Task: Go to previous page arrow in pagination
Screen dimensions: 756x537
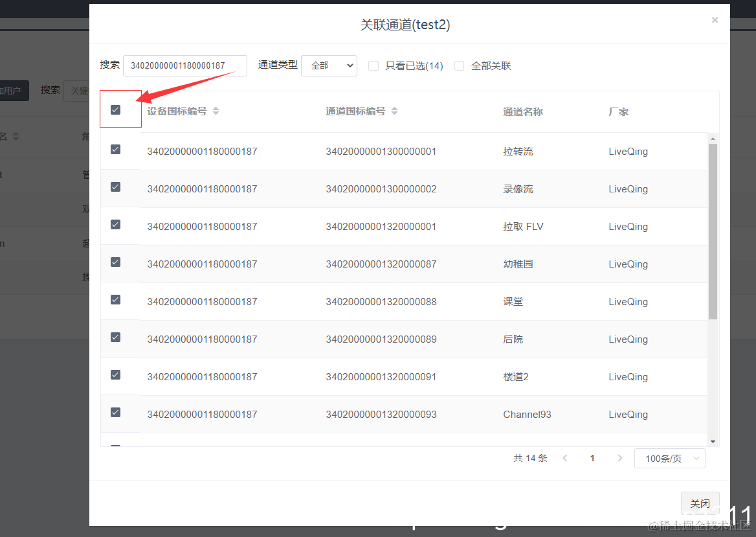Action: click(564, 459)
